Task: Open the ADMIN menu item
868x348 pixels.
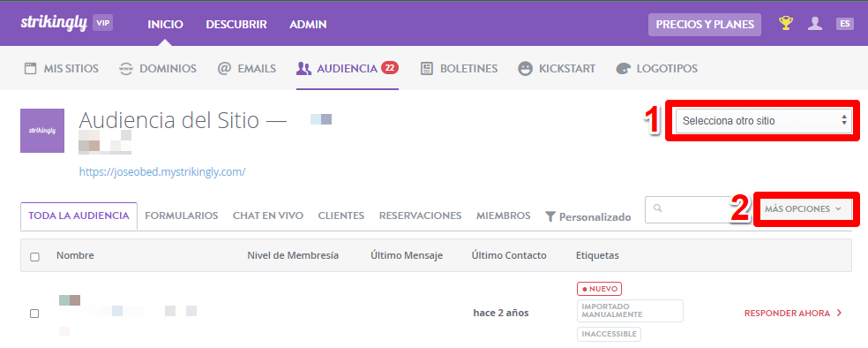Action: tap(308, 25)
